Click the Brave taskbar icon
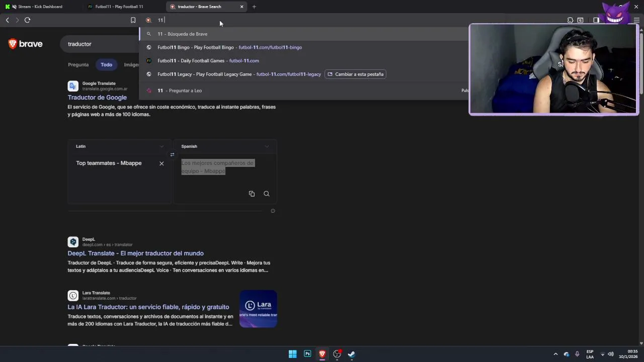This screenshot has height=362, width=644. (x=322, y=354)
